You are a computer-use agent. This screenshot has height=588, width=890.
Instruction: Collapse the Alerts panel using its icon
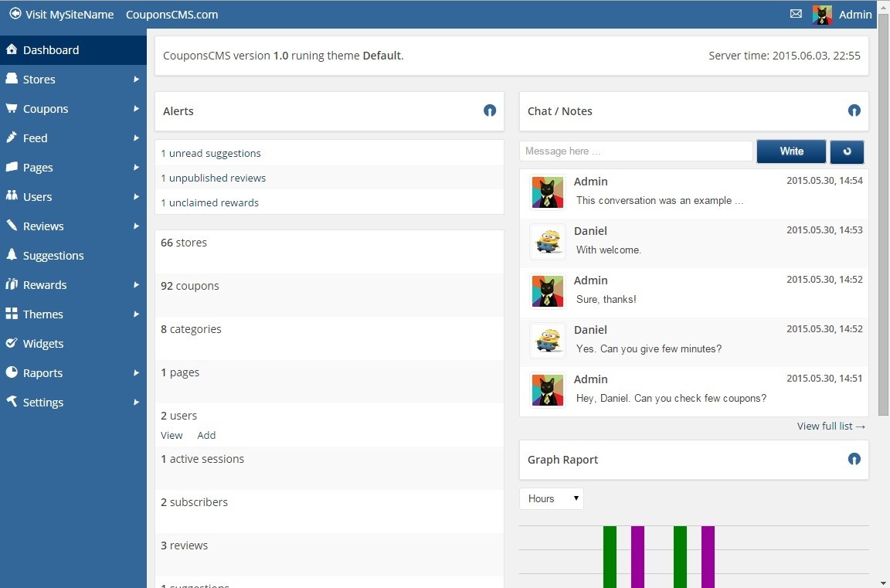pos(489,110)
